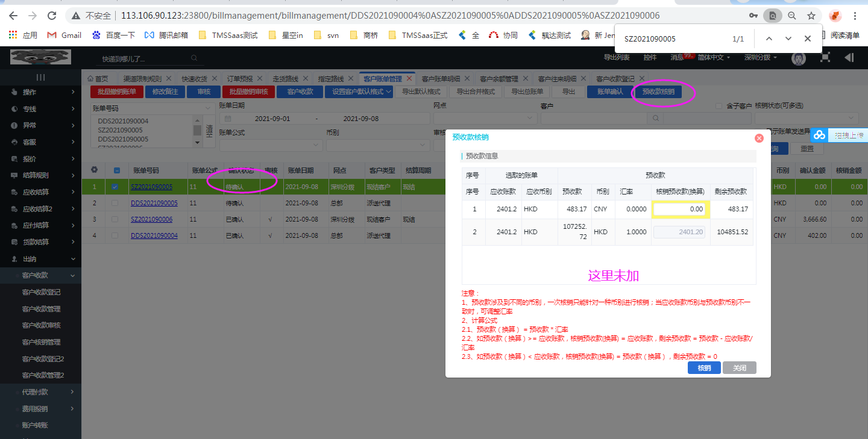868x439 pixels.
Task: Bookmark this page with the star icon
Action: click(x=811, y=16)
